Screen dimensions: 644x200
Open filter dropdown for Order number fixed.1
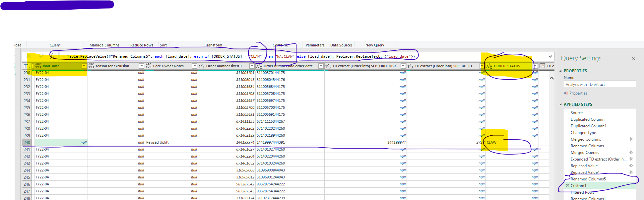coord(252,66)
